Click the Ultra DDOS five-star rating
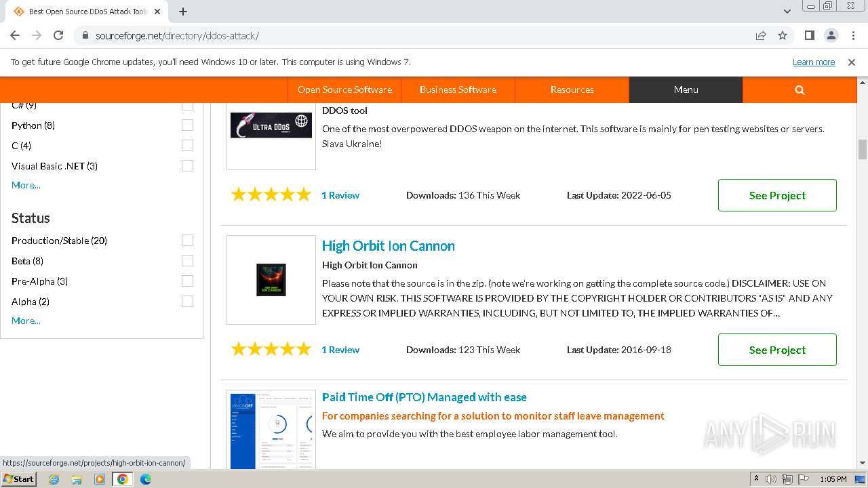 271,195
